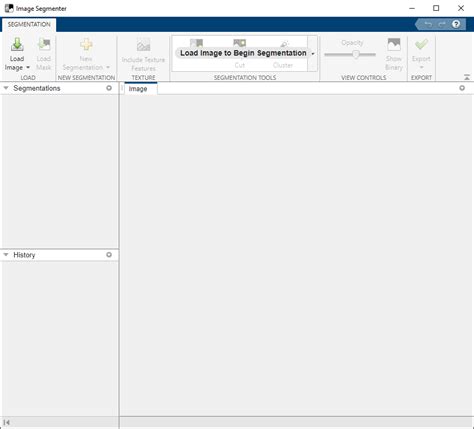Screen dimensions: 474x429
Task: Switch to the Image document tab
Action: pyautogui.click(x=138, y=89)
